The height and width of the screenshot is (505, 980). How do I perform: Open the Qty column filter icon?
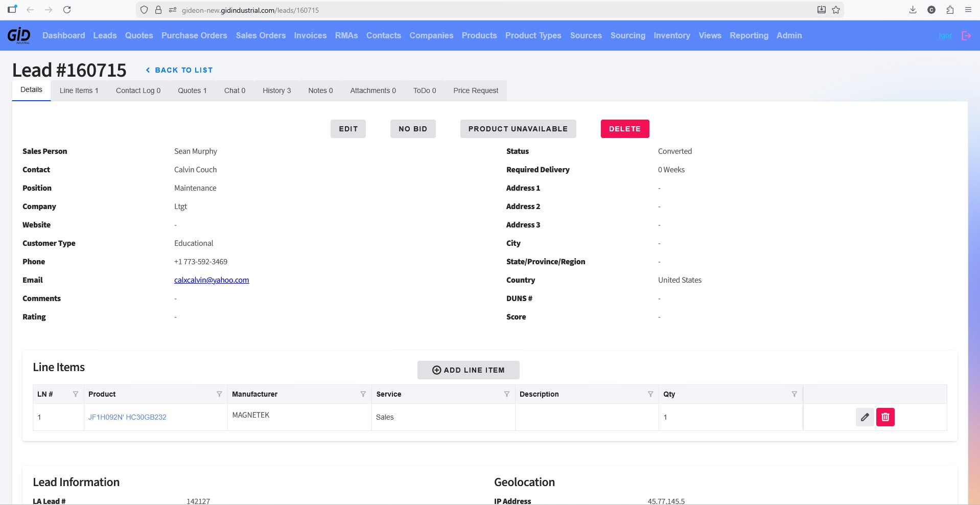[795, 394]
